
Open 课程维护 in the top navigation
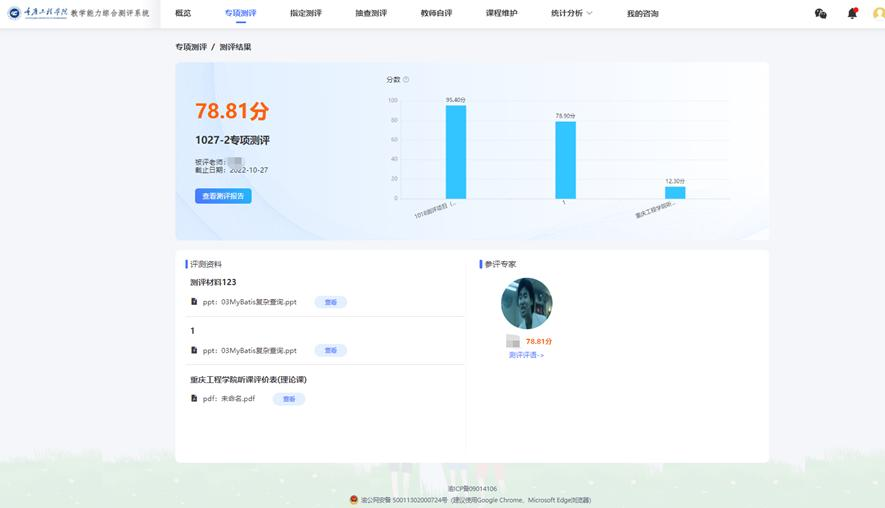click(502, 13)
